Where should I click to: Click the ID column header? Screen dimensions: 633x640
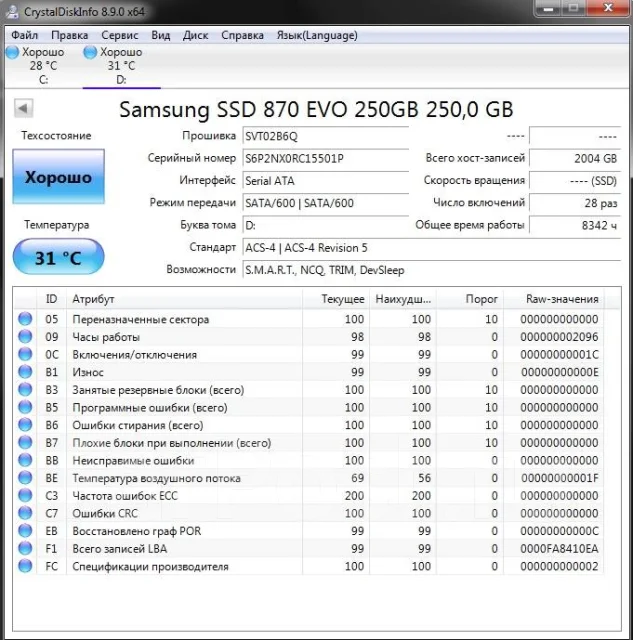[x=51, y=299]
